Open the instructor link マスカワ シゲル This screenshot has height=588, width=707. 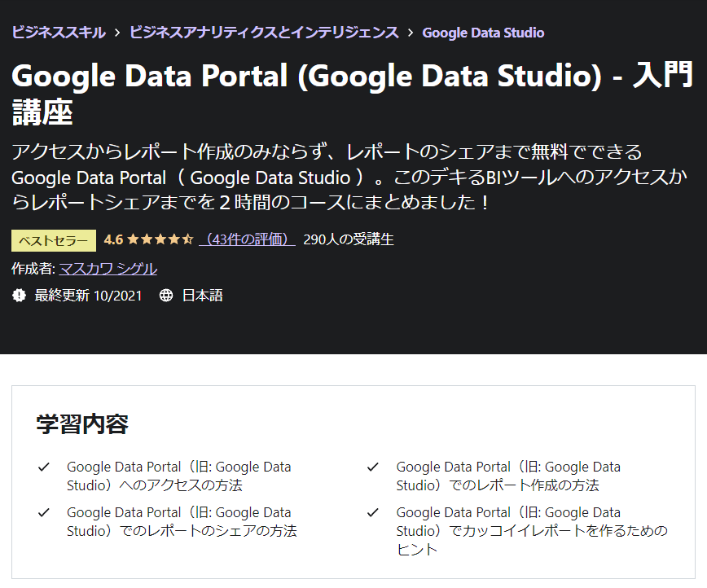click(108, 269)
